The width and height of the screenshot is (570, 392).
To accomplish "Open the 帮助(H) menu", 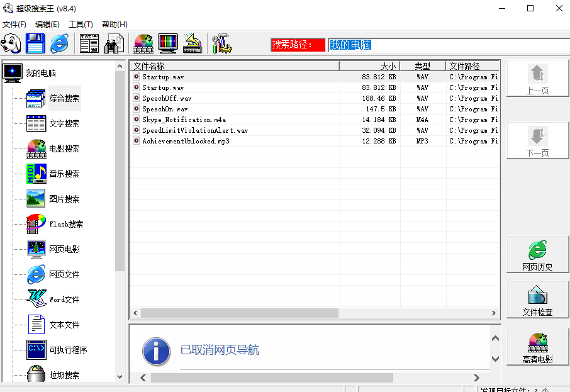I will (x=115, y=25).
